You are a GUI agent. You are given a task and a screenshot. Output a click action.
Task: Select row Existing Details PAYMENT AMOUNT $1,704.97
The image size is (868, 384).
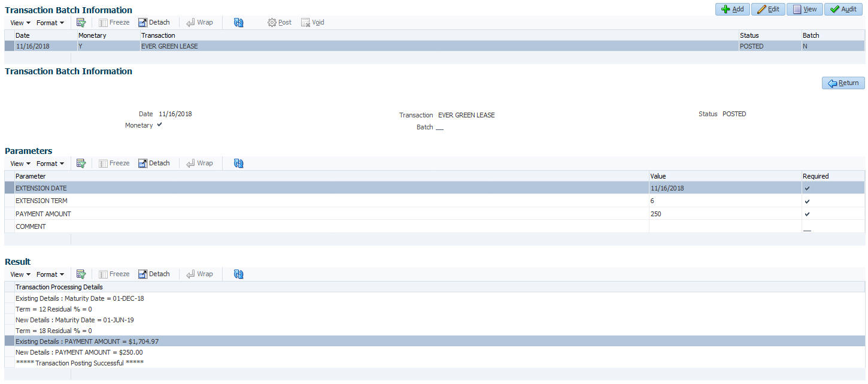coord(435,341)
